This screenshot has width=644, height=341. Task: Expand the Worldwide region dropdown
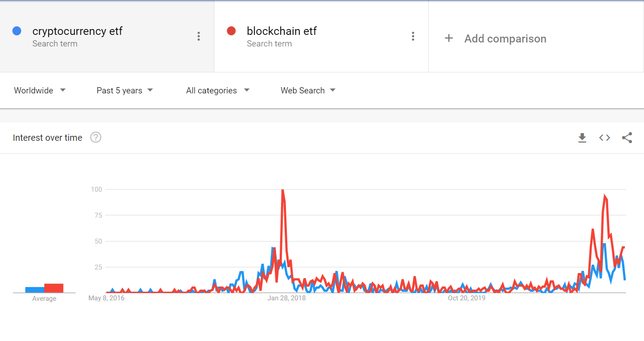click(x=40, y=90)
